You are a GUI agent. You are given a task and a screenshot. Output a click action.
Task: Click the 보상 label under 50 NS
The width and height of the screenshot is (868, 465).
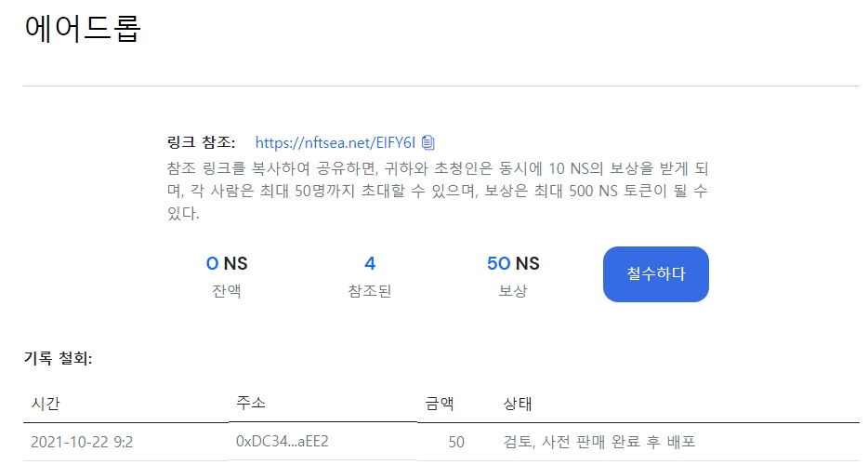pos(513,291)
